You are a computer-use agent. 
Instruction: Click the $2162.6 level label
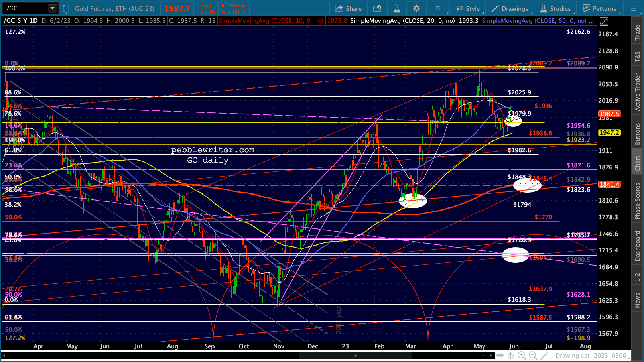point(579,32)
